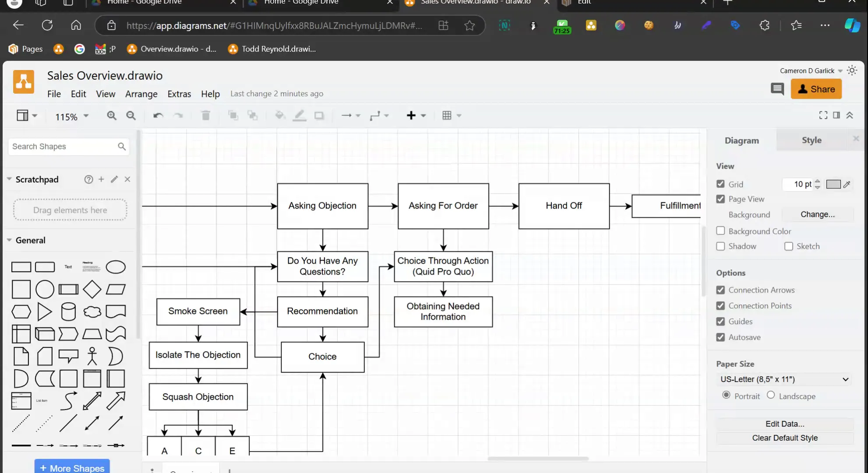Open the Fill Color tool
868x473 pixels.
279,115
